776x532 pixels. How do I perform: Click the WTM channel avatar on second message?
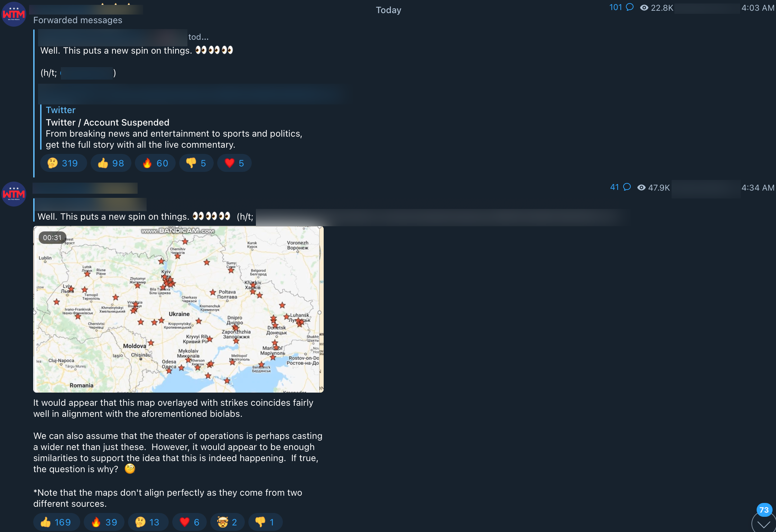point(14,194)
